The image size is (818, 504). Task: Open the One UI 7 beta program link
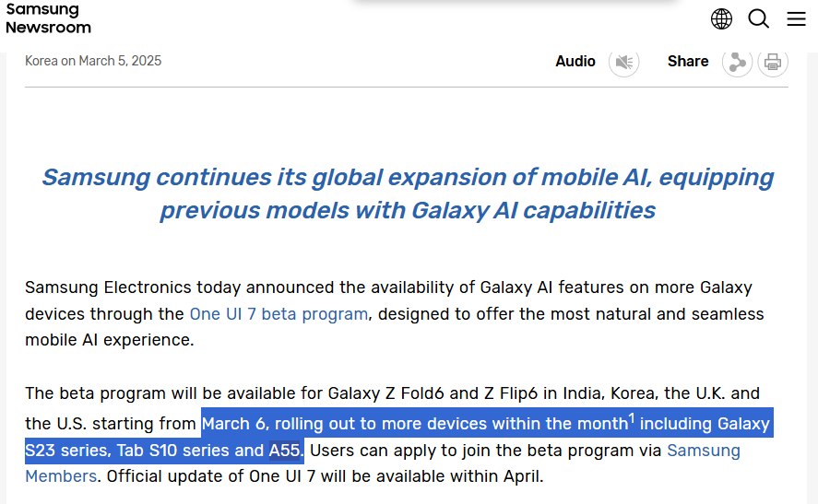(279, 314)
